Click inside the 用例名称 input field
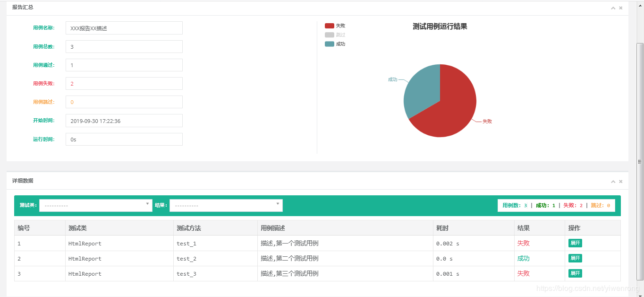The image size is (644, 297). [124, 28]
